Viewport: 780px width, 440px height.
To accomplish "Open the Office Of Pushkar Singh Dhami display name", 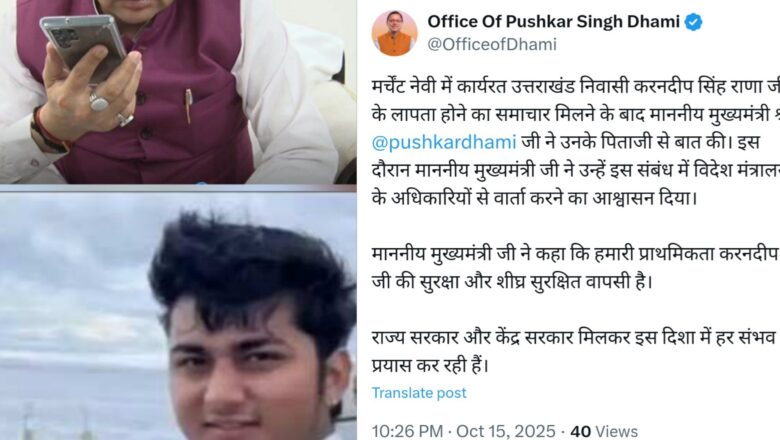I will (553, 21).
